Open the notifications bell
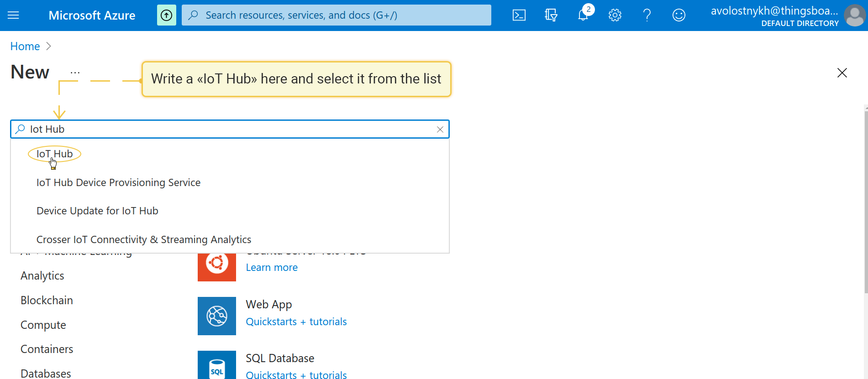 click(x=583, y=16)
